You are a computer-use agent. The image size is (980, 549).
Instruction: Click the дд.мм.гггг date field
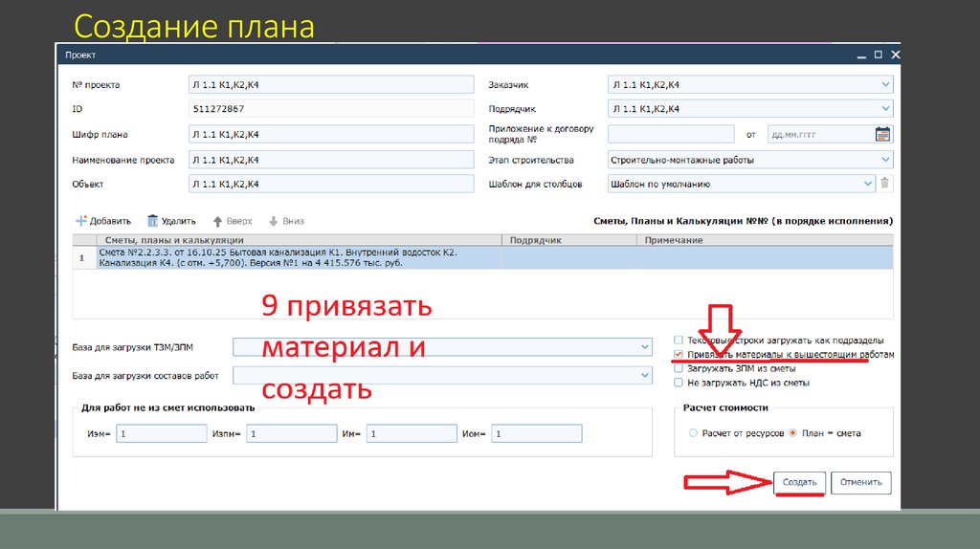[820, 134]
